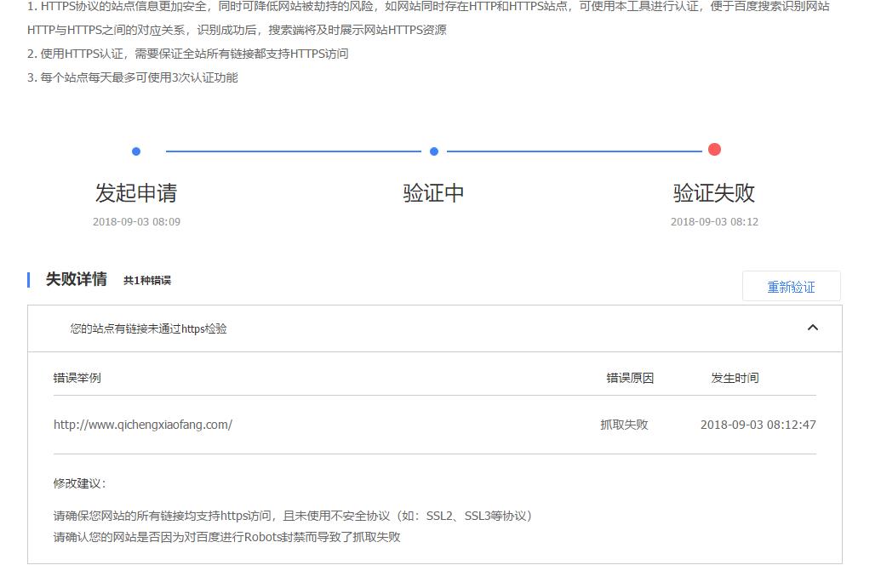881x588 pixels.
Task: Click the 重新验证 button
Action: (x=792, y=286)
